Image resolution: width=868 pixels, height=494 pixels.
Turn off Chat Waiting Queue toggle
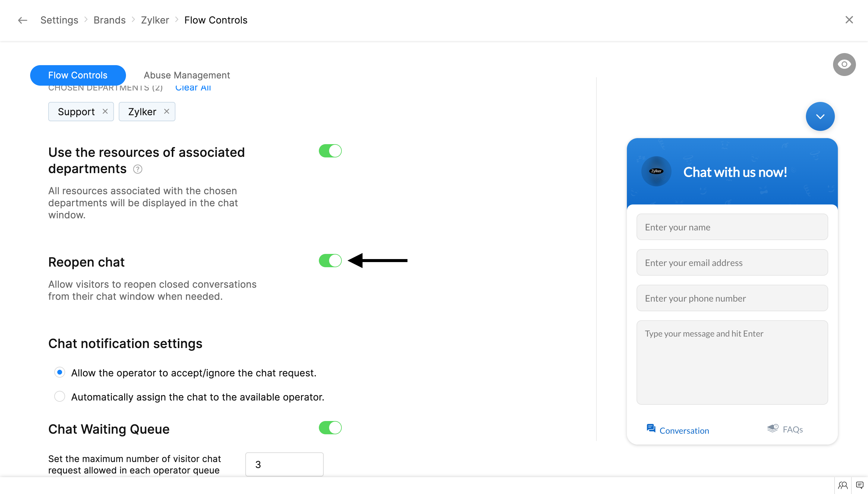point(330,428)
